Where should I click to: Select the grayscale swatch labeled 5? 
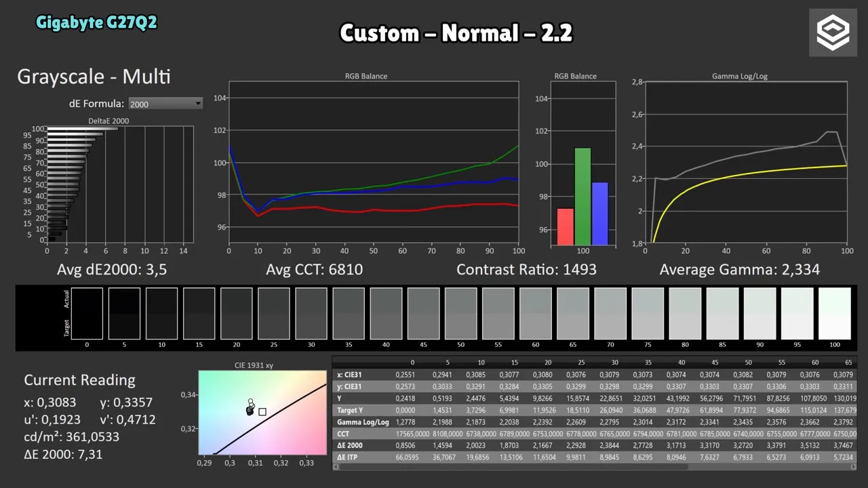coord(124,313)
